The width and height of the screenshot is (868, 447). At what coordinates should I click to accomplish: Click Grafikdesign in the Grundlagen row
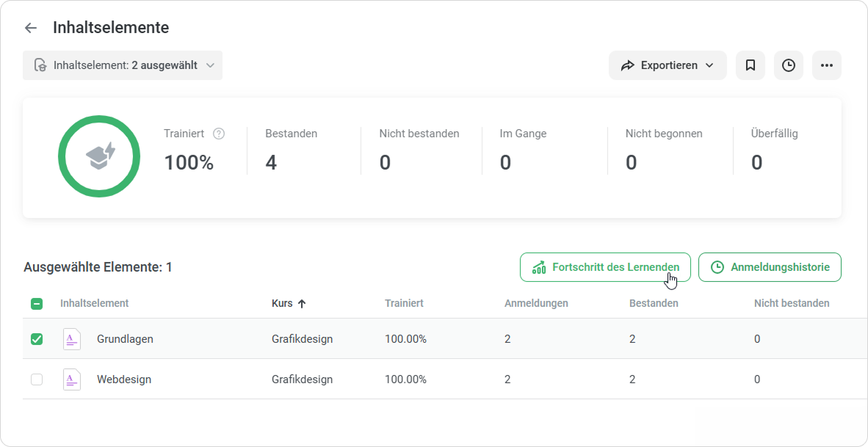point(303,339)
